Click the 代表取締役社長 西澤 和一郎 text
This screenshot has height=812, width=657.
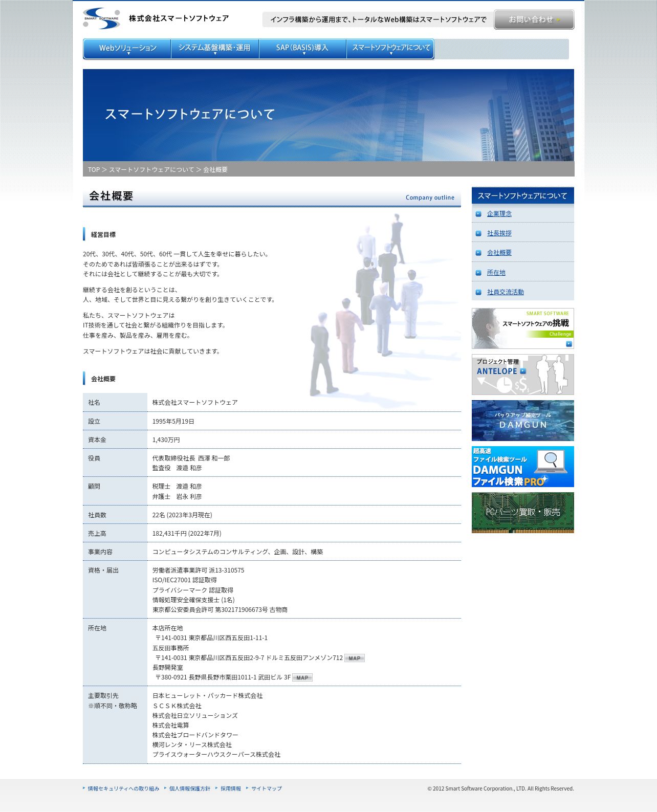pos(191,458)
